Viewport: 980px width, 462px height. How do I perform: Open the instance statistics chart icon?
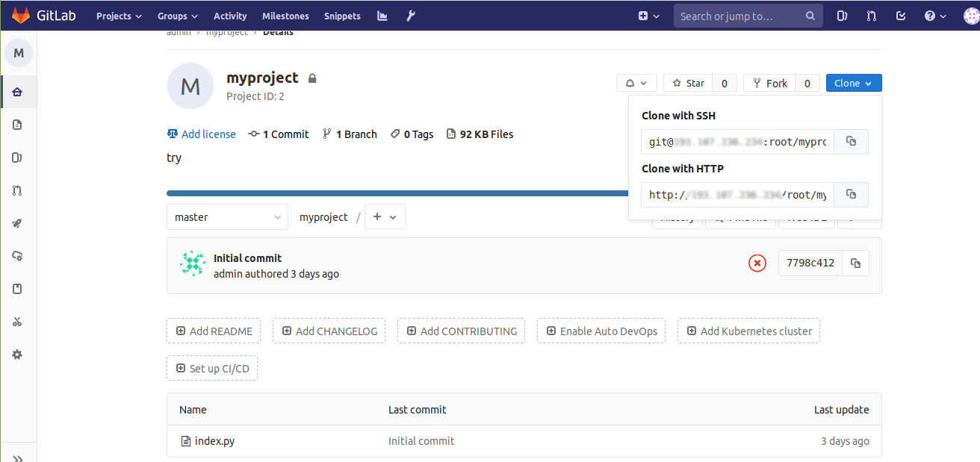[x=382, y=16]
